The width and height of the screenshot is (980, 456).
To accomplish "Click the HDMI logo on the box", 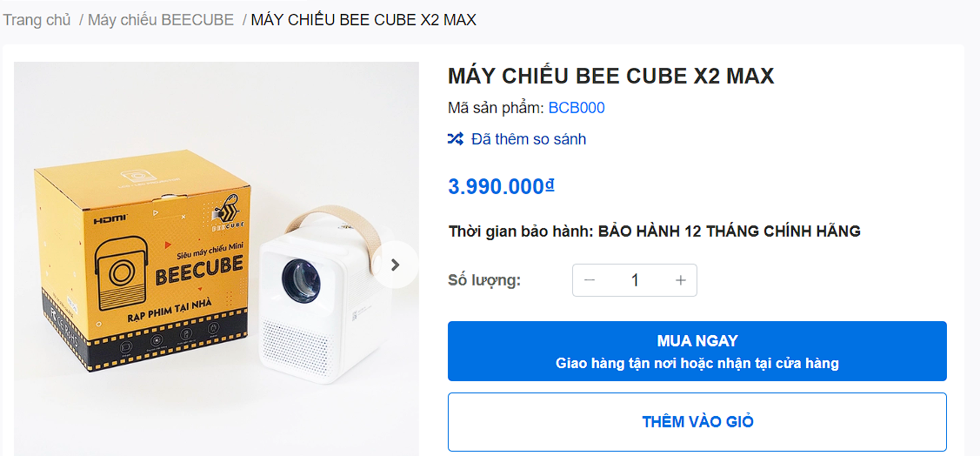I will (110, 216).
